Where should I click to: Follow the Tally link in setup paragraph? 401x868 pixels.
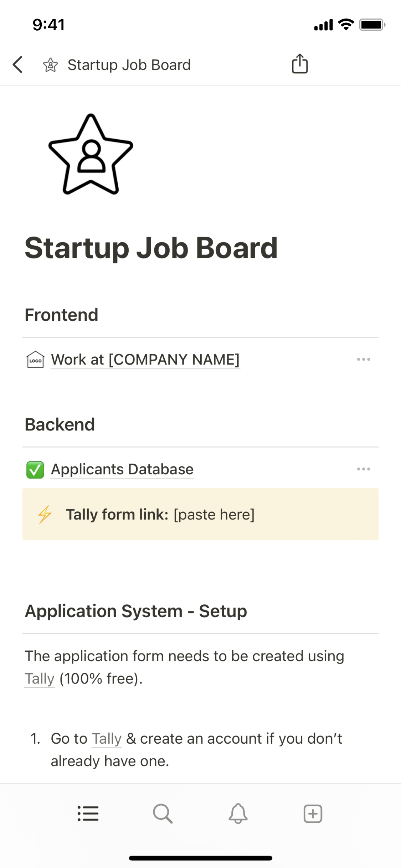pyautogui.click(x=40, y=679)
